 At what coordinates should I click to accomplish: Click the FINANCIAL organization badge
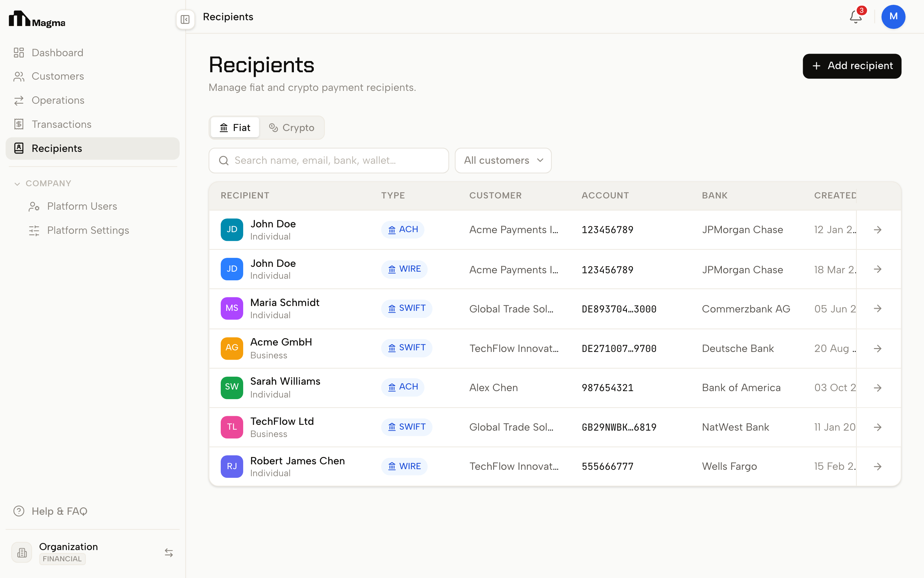(62, 559)
